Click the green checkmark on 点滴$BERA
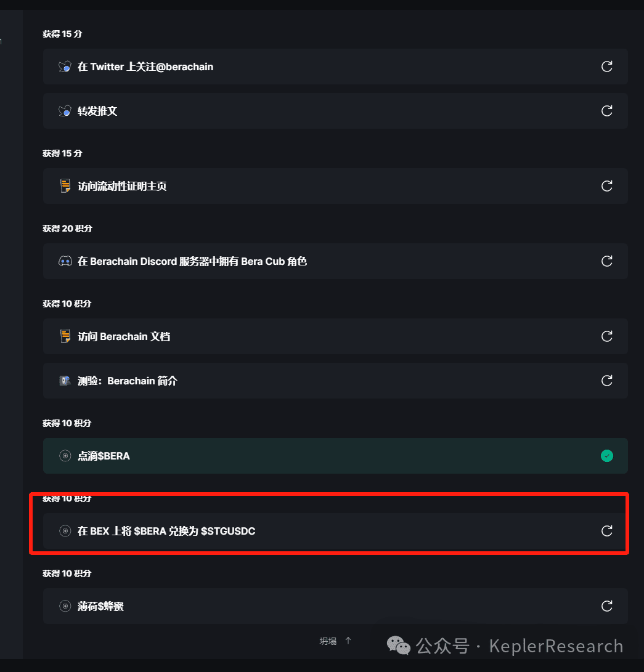Image resolution: width=644 pixels, height=672 pixels. point(606,456)
